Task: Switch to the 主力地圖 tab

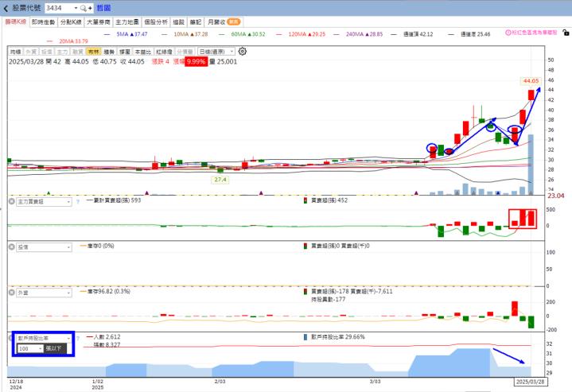Action: 127,22
